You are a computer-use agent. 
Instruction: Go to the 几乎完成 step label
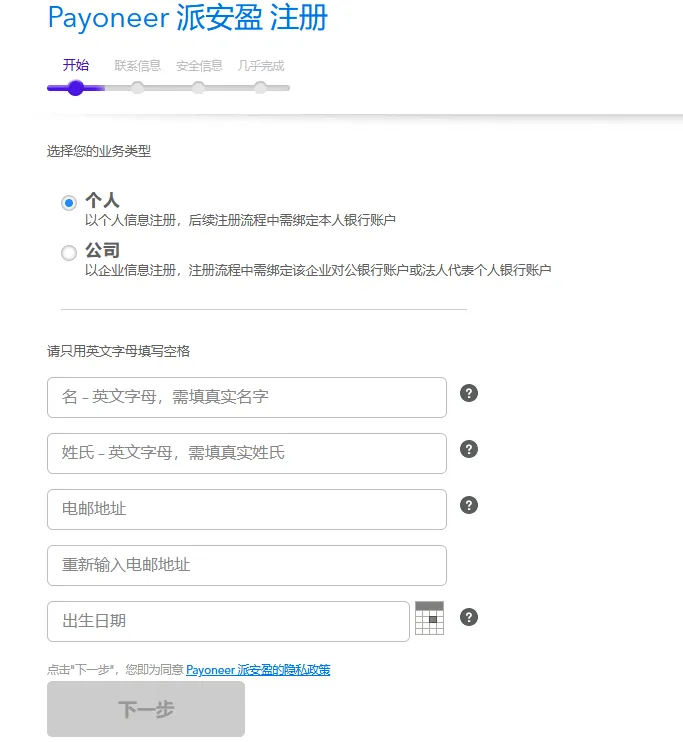coord(261,66)
